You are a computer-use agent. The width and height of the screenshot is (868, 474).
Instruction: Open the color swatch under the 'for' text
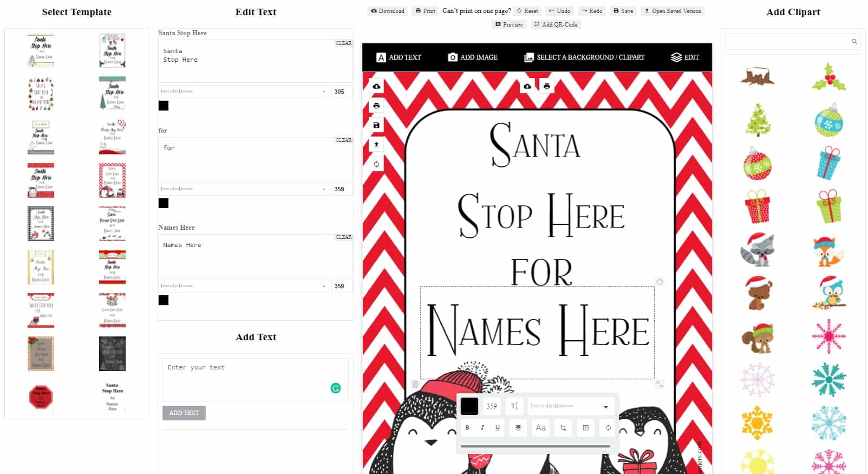[164, 203]
